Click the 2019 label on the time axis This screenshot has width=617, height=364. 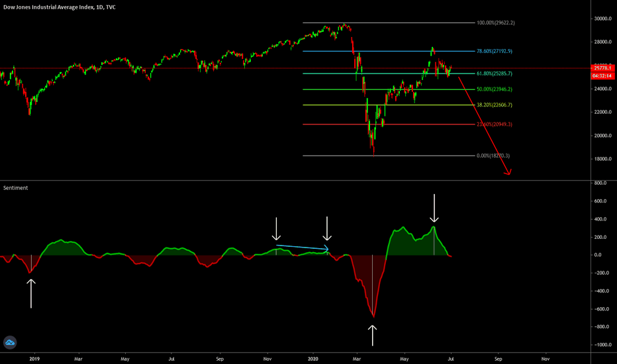(34, 359)
